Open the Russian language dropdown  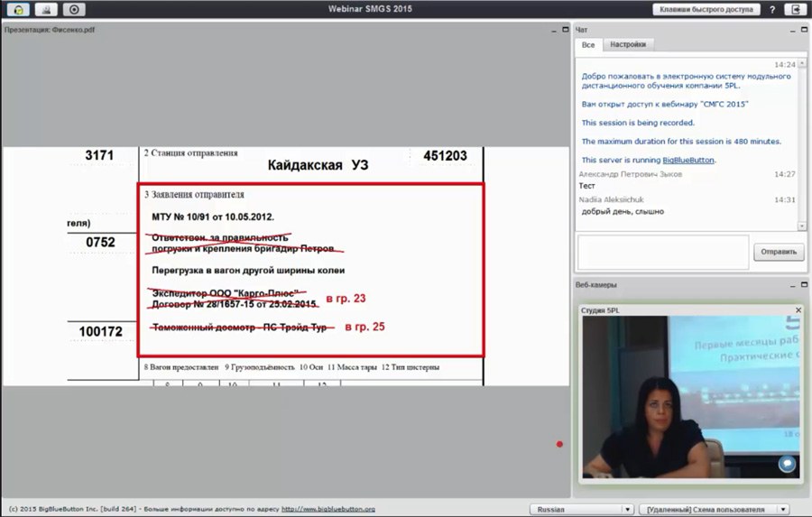581,509
